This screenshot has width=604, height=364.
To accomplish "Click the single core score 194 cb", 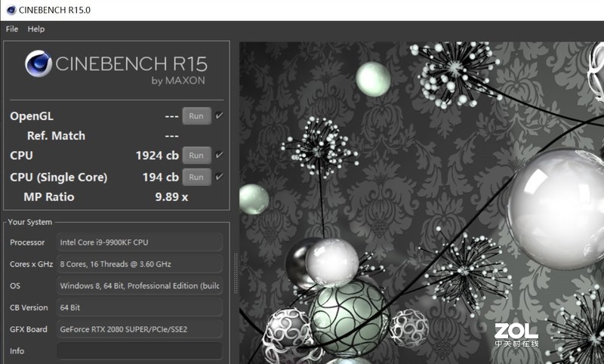I will [x=161, y=177].
